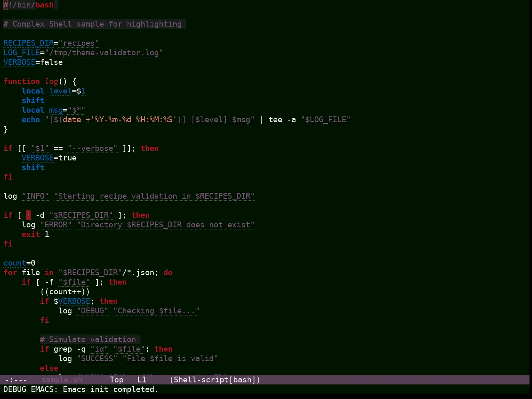Click the sample.sh buffer name in mode line

click(62, 380)
